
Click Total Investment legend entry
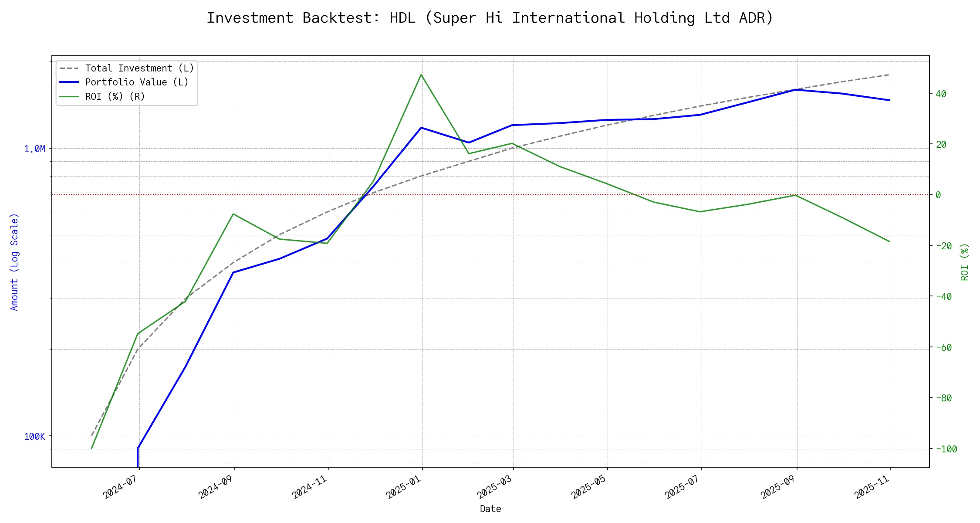[x=139, y=68]
